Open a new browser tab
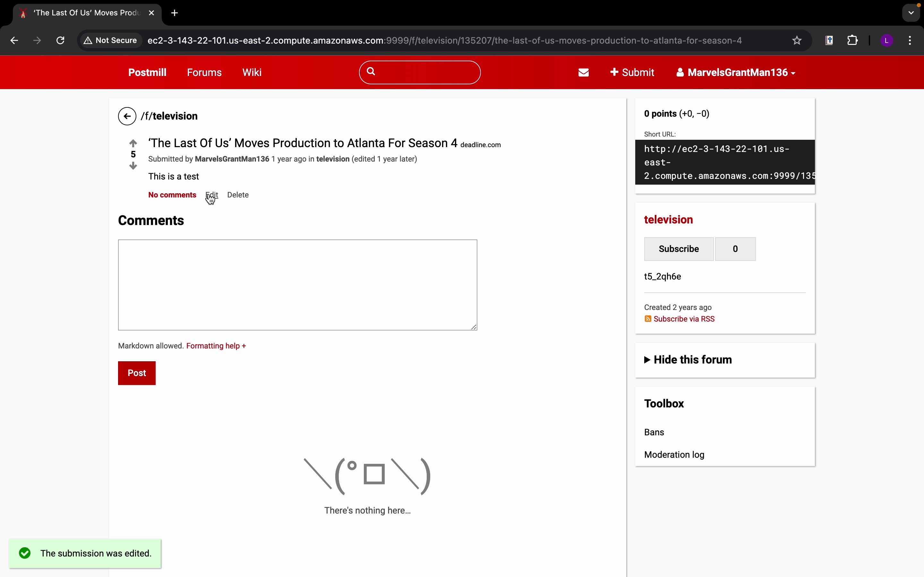 pos(175,13)
